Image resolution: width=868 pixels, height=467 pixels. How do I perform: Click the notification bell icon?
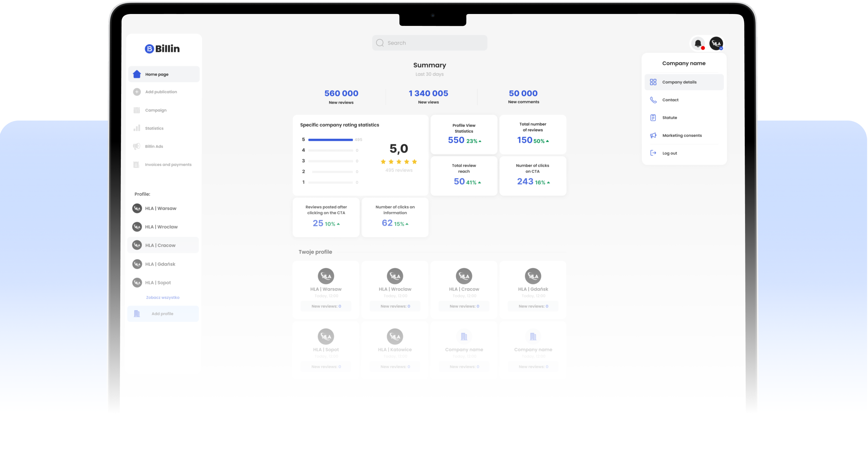click(x=698, y=43)
